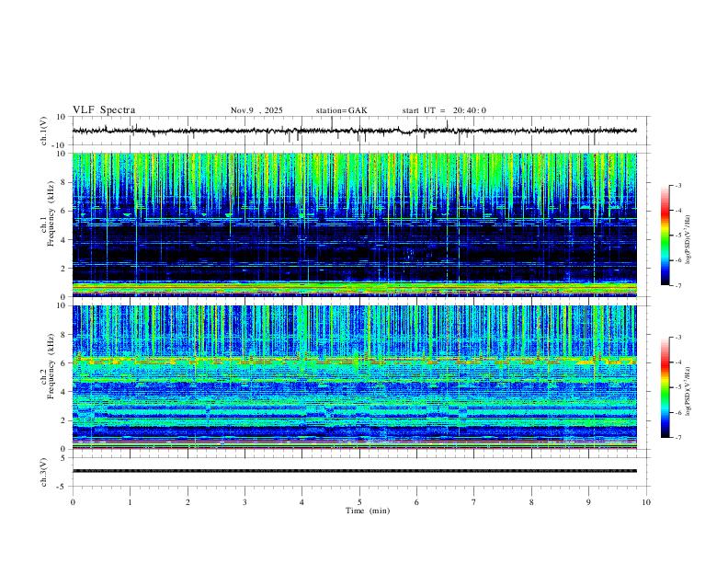Click the upper colorbar -7 tick label
The width and height of the screenshot is (728, 563).
pos(677,285)
